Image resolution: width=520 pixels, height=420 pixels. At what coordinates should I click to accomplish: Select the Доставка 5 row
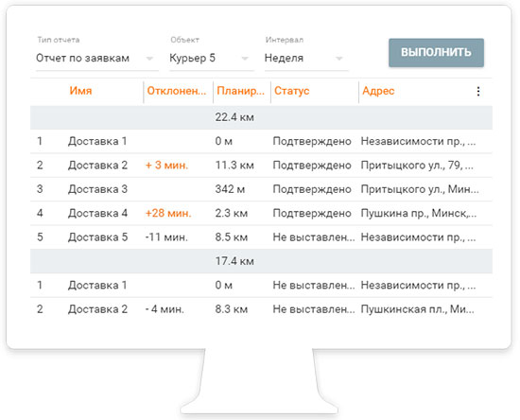[x=261, y=237]
